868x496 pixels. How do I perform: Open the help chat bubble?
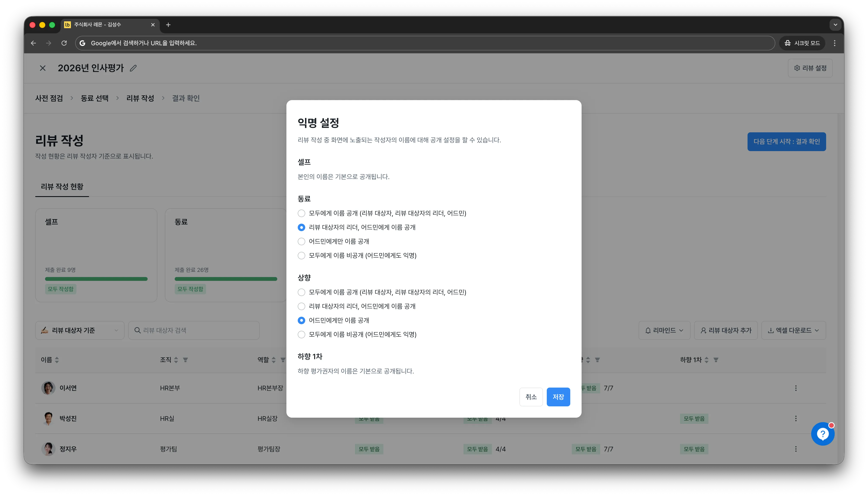823,434
